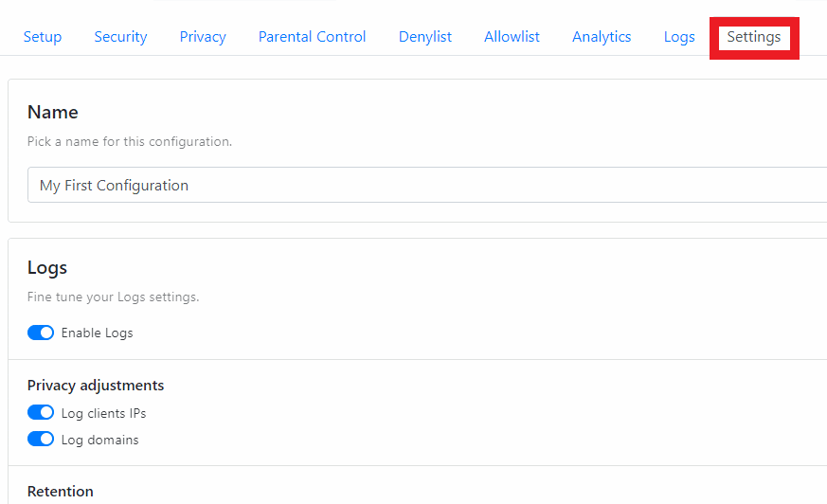Disable the Enable Logs toggle

[x=41, y=333]
